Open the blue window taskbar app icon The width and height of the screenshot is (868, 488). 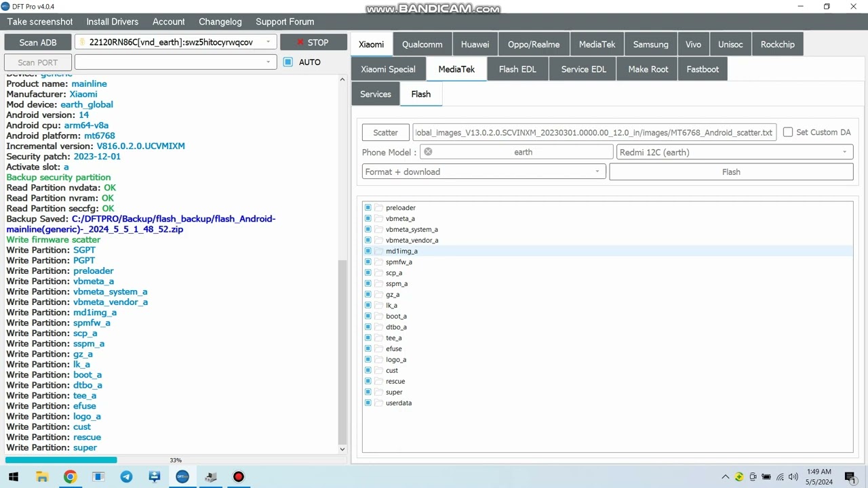coord(98,476)
